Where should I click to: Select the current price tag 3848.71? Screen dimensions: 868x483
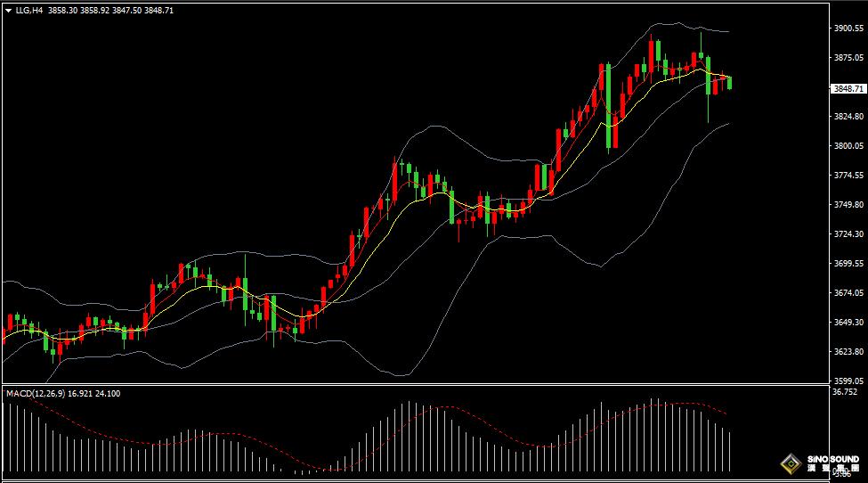(848, 88)
